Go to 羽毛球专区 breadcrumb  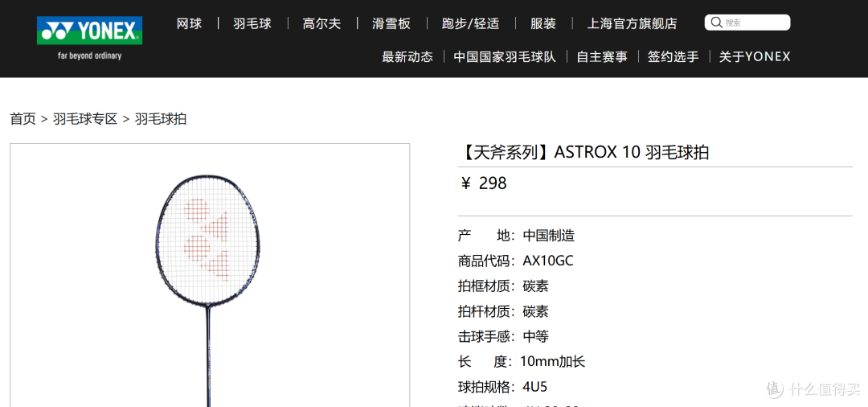pos(85,118)
